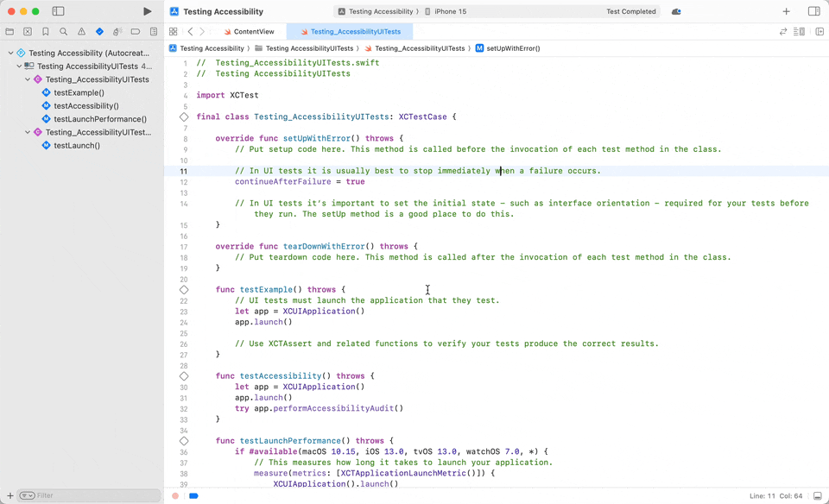Image resolution: width=829 pixels, height=504 pixels.
Task: Open the Test navigator
Action: pos(100,31)
